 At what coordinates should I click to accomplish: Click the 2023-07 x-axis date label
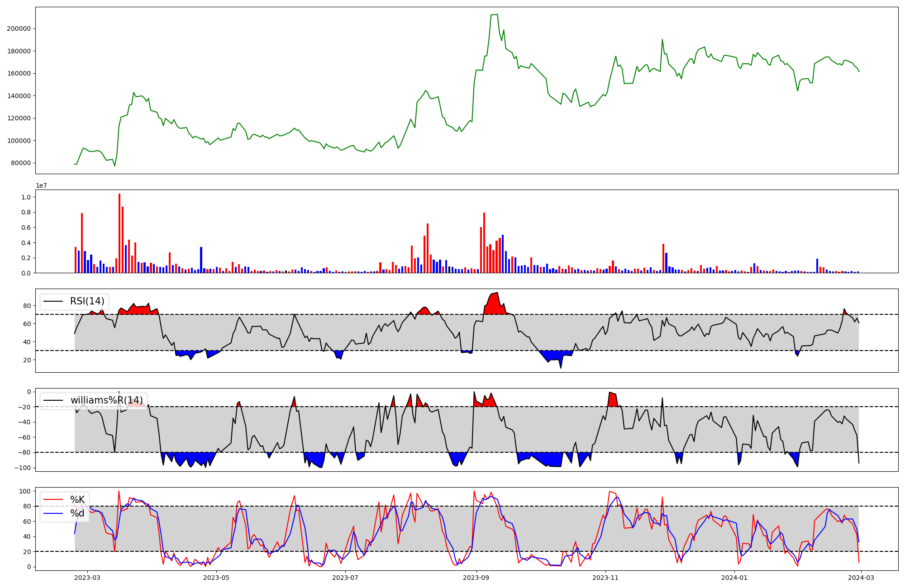coord(345,578)
